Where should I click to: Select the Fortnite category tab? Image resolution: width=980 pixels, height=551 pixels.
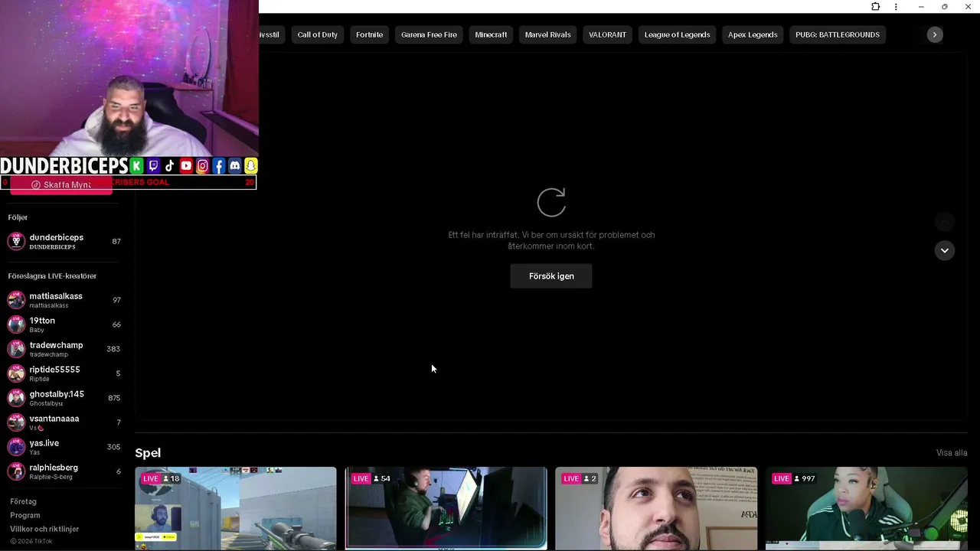(x=369, y=34)
